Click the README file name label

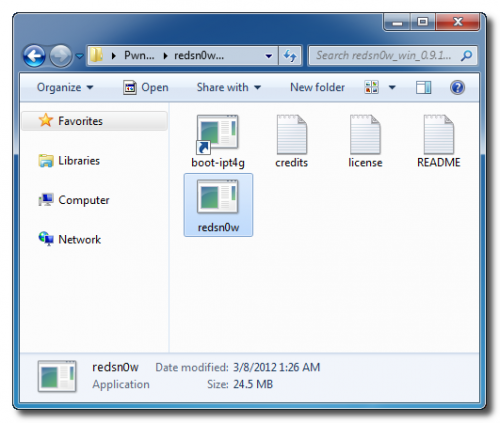tap(439, 162)
